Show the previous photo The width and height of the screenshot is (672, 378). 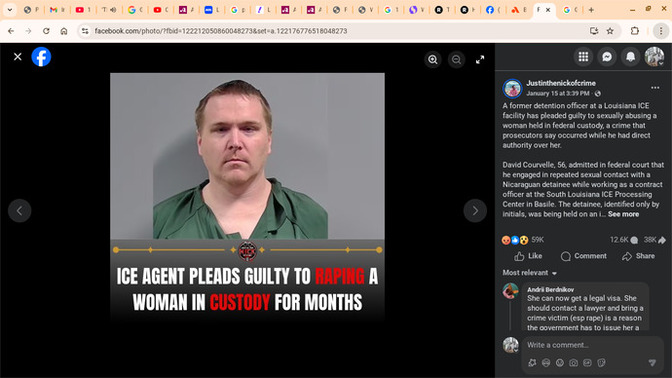20,210
